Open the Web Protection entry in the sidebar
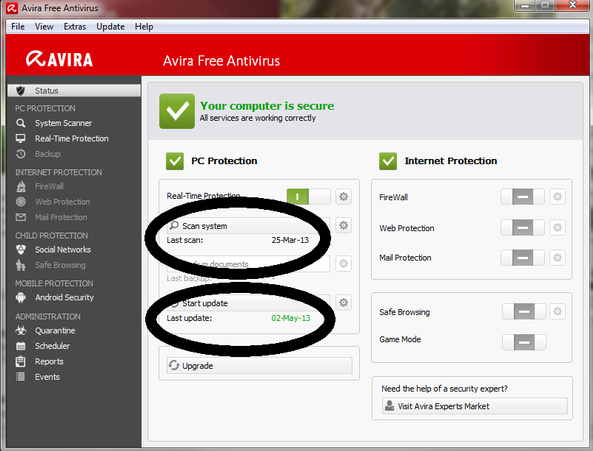The height and width of the screenshot is (451, 593). point(63,202)
